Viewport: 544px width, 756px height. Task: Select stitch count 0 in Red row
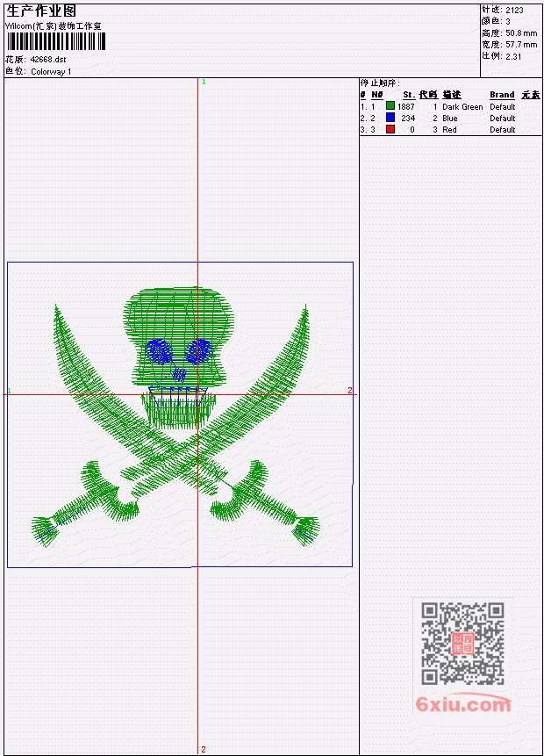point(412,130)
